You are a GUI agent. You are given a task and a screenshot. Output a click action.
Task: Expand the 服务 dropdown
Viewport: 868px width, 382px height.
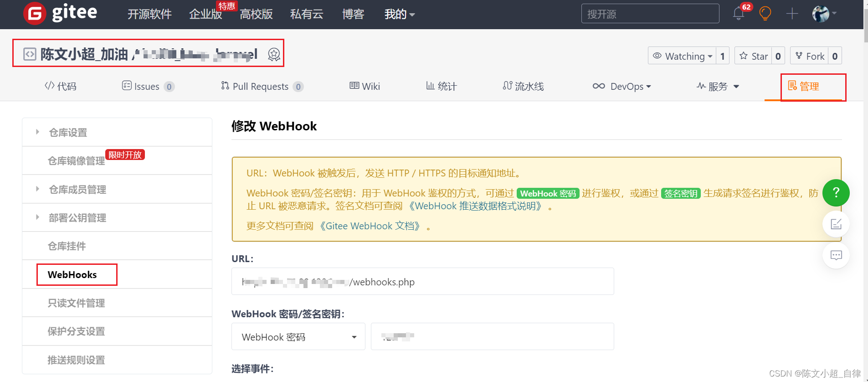718,86
